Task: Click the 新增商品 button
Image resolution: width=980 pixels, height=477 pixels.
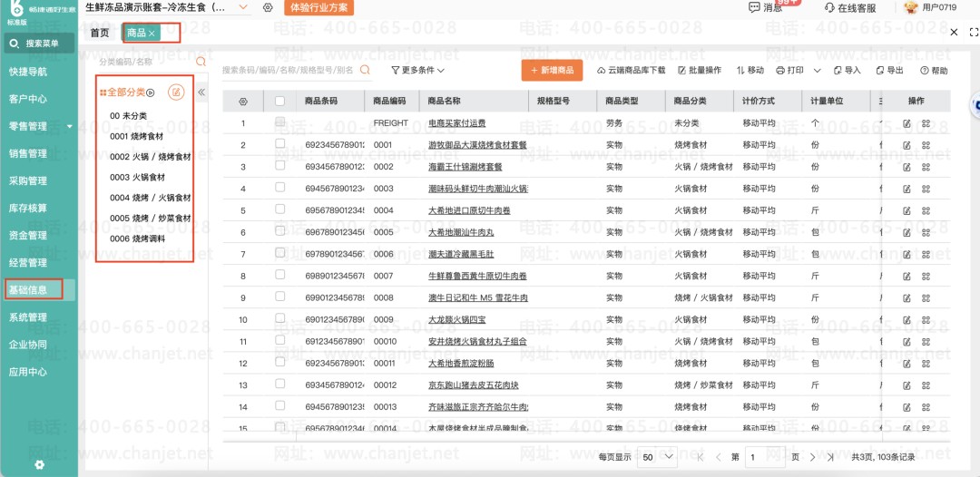Action: 552,71
